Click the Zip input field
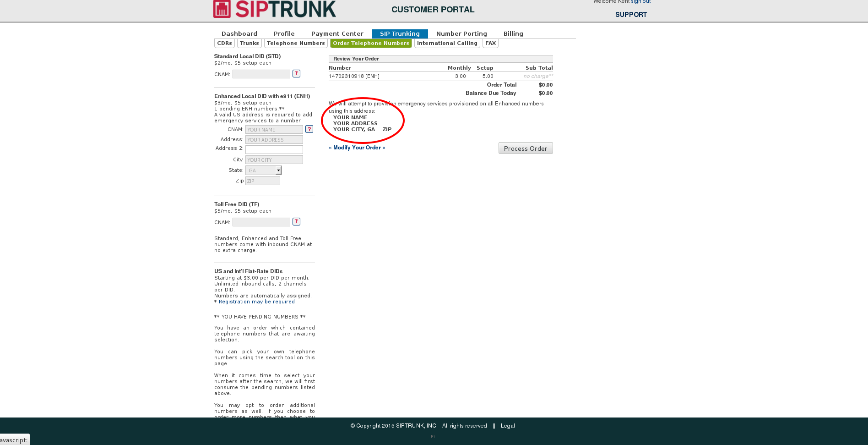Screen dimensions: 868x445 [x=263, y=181]
